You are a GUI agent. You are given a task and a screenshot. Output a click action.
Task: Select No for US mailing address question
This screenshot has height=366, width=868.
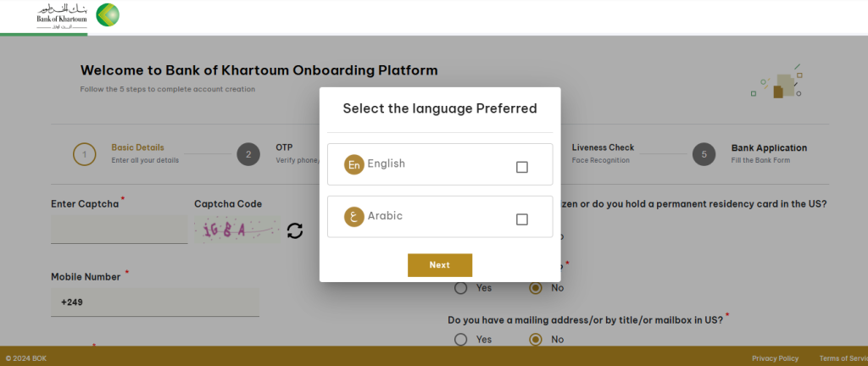point(535,340)
